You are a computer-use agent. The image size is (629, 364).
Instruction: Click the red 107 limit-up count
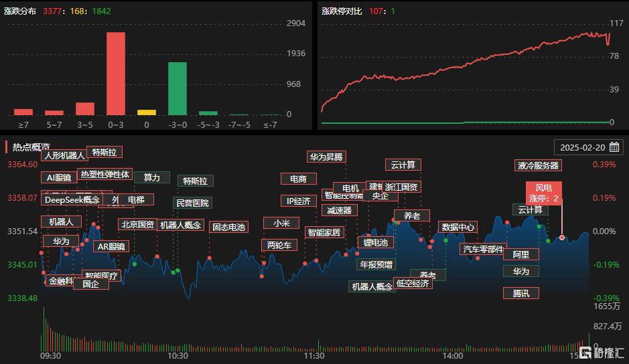click(x=376, y=11)
